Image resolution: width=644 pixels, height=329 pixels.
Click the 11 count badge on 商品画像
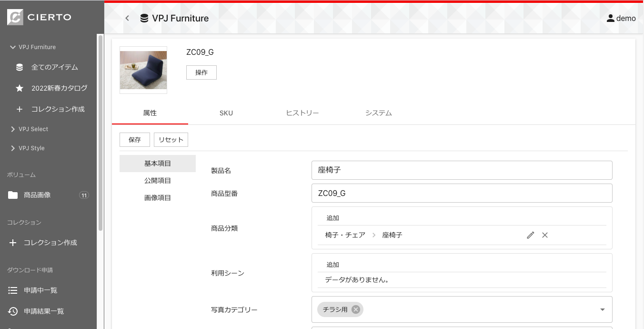pos(84,195)
